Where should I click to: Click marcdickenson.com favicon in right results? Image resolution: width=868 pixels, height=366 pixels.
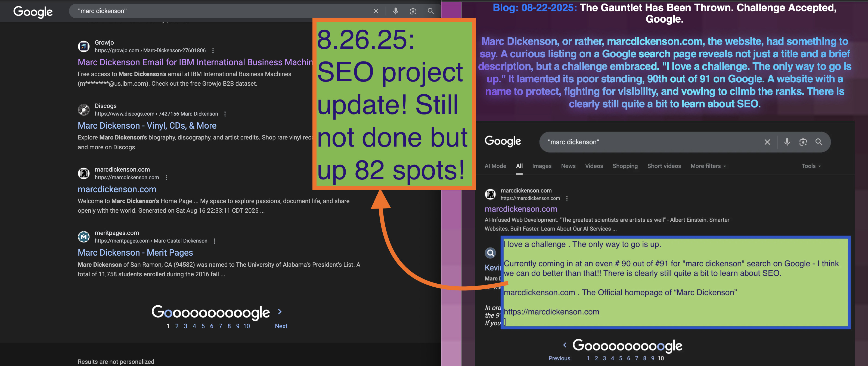[490, 194]
